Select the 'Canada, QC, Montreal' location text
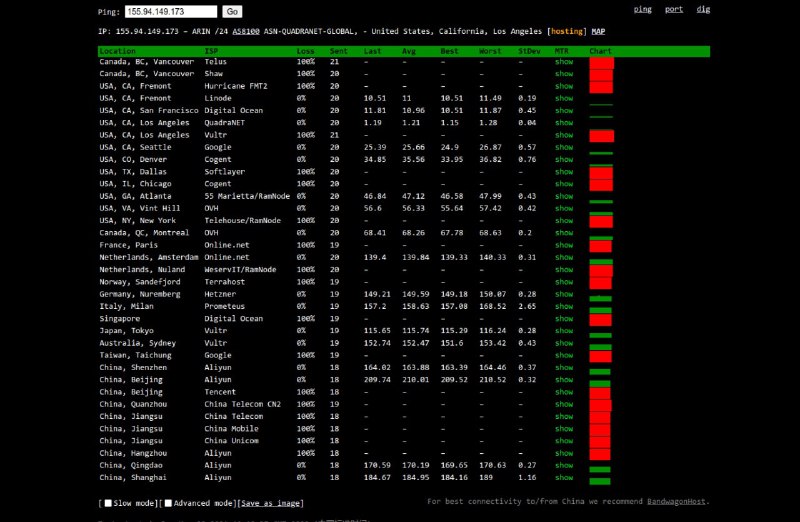 (x=144, y=233)
